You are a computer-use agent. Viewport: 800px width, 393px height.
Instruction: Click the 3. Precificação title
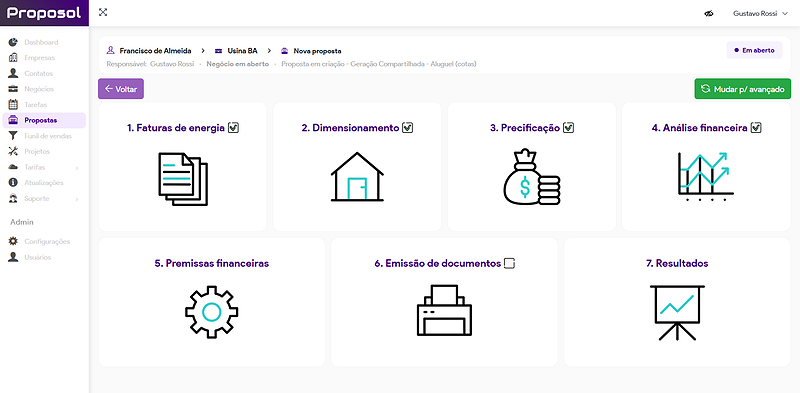coord(525,128)
